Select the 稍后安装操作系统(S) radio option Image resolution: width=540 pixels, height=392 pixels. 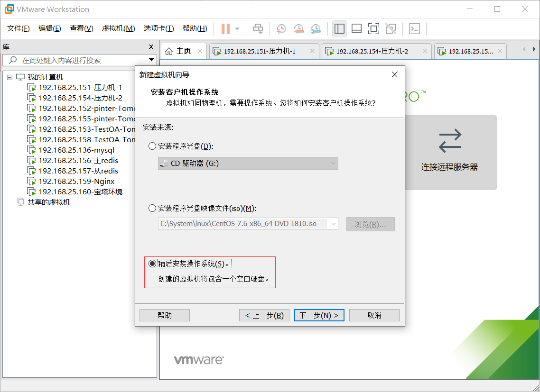152,264
